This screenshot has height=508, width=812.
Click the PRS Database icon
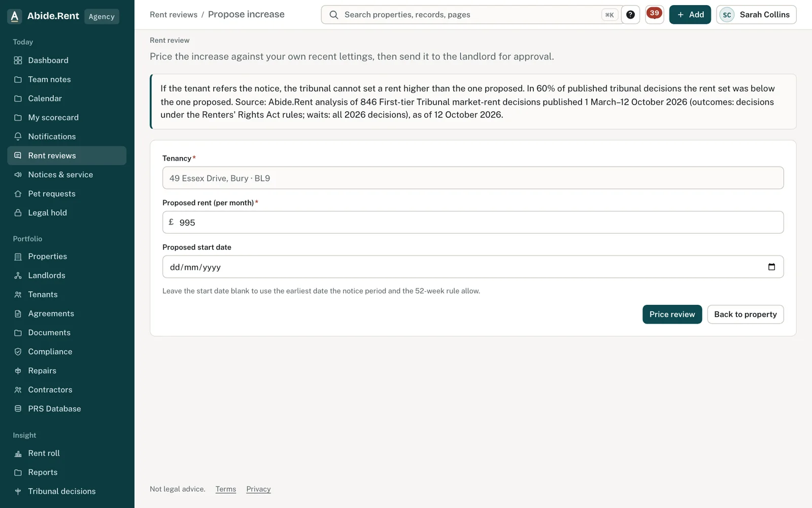click(18, 409)
